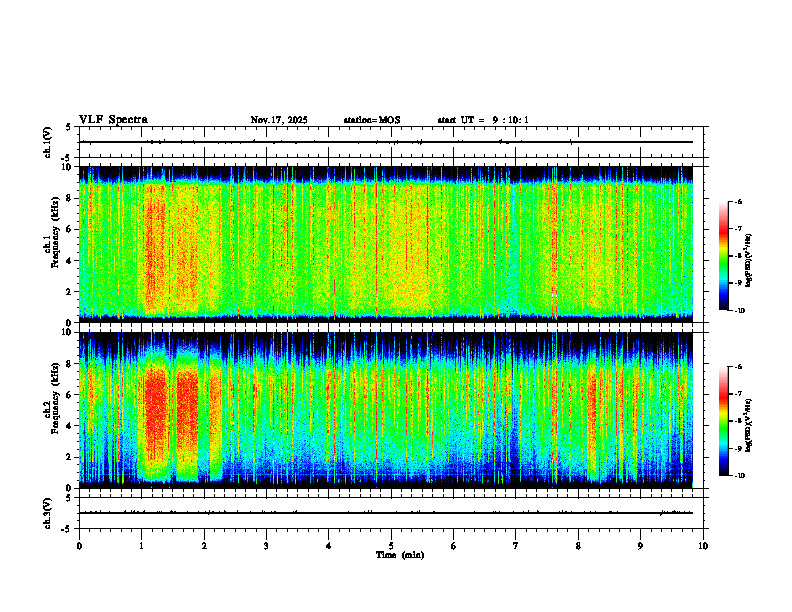
Task: Click the "4" kHz tick on ch.1 frequency axis
Action: pyautogui.click(x=70, y=261)
